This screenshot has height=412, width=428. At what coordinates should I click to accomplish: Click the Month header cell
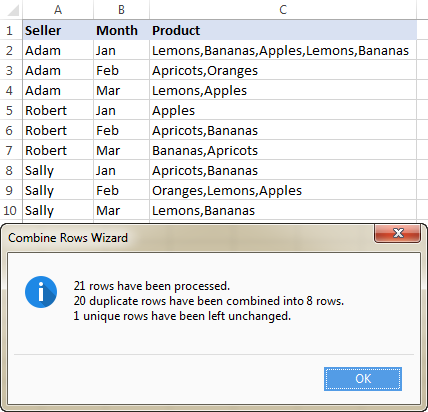(x=121, y=30)
